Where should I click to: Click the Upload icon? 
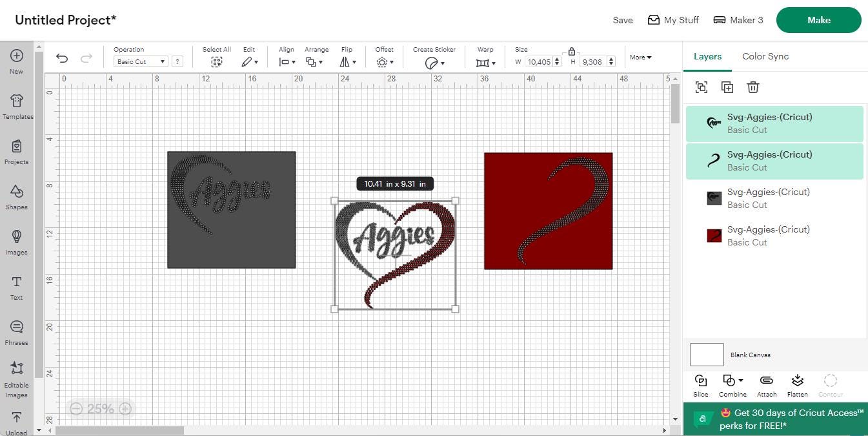16,418
